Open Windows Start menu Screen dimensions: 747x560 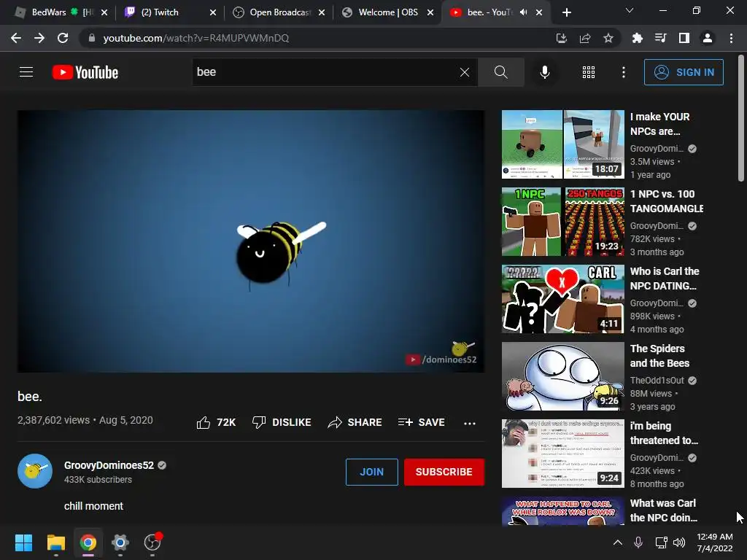(23, 542)
